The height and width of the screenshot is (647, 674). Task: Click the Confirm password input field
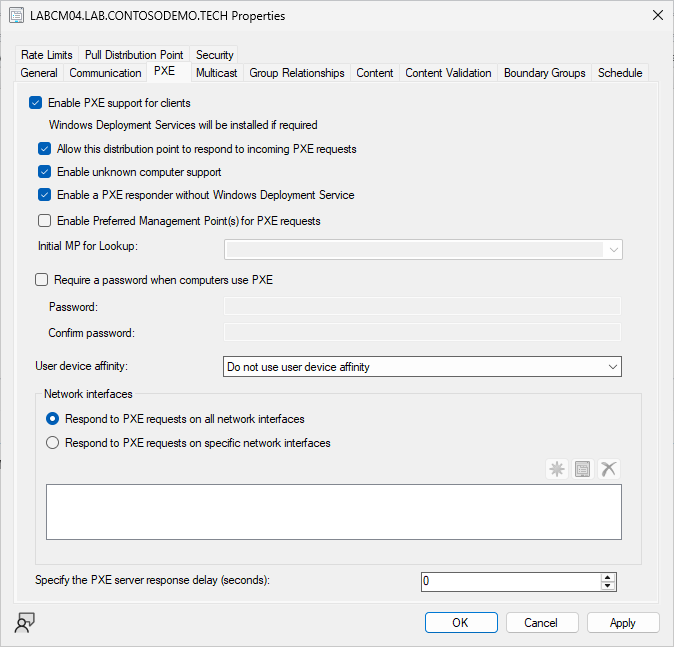[423, 332]
